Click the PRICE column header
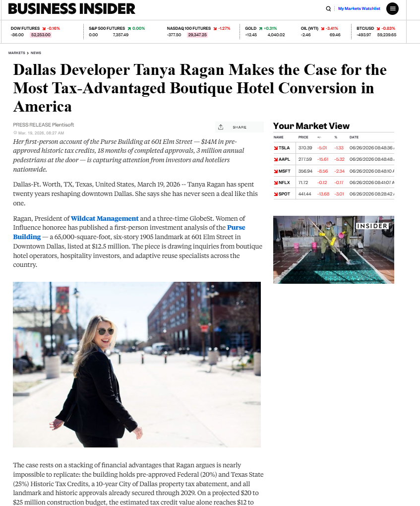The width and height of the screenshot is (420, 506). click(303, 137)
